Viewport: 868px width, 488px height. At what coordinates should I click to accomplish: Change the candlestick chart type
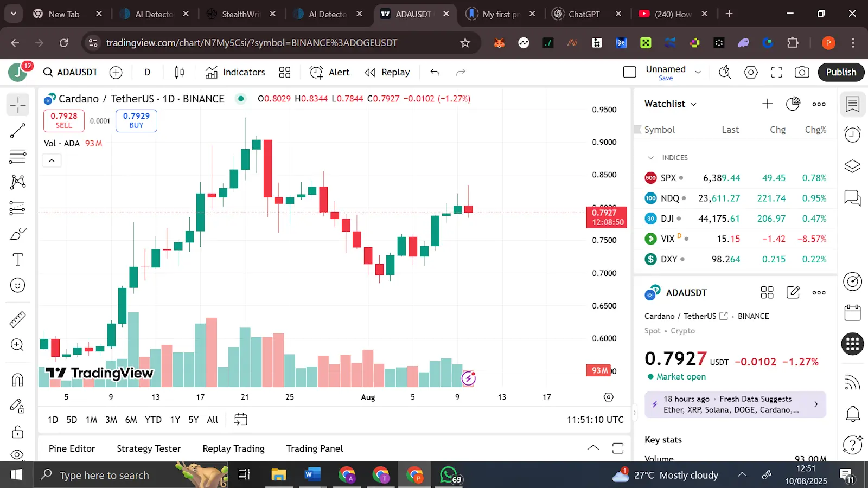[x=180, y=72]
